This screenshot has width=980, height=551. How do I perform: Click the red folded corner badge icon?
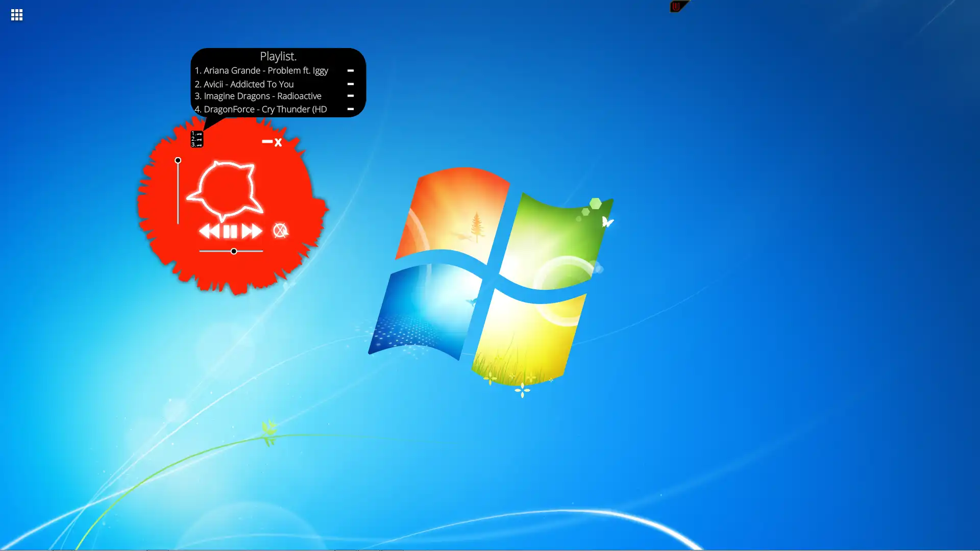(679, 6)
